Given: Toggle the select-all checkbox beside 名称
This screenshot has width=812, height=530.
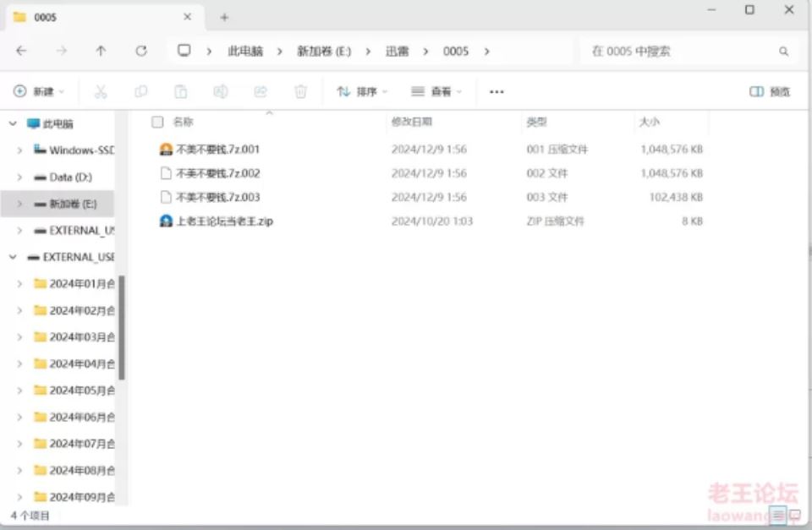Looking at the screenshot, I should pos(157,122).
